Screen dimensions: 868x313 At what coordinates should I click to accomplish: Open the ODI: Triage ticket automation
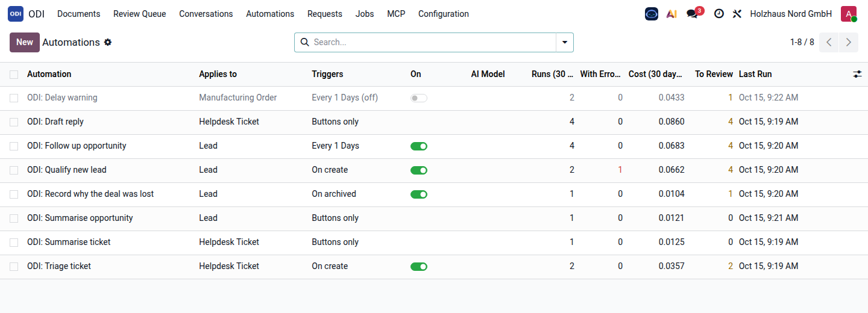pyautogui.click(x=59, y=266)
